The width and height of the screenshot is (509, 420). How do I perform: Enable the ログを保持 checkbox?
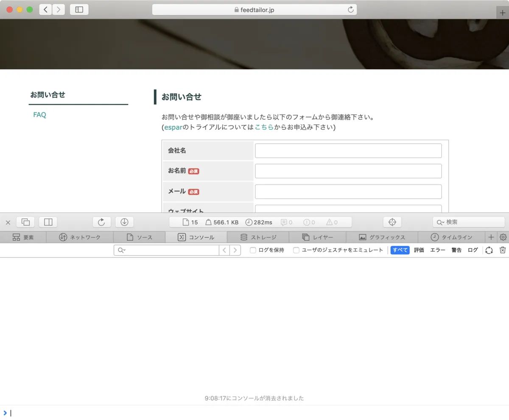pyautogui.click(x=253, y=250)
